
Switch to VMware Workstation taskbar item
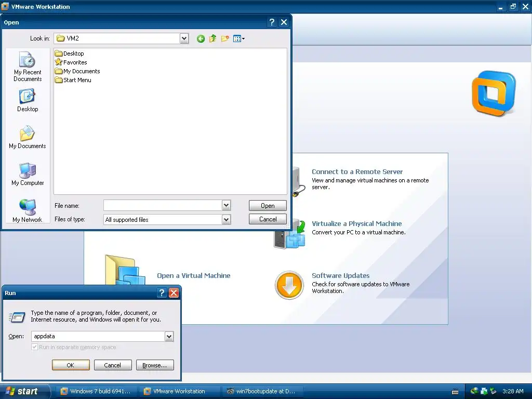[179, 391]
